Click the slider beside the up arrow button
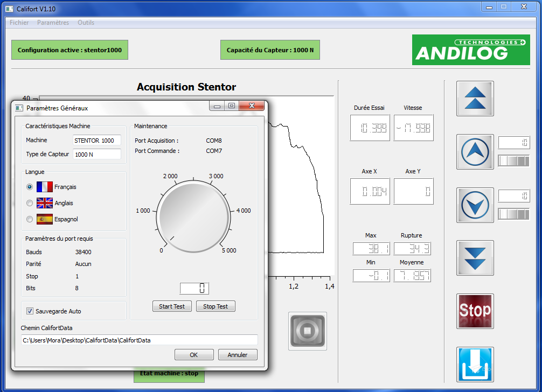The width and height of the screenshot is (542, 392). (x=513, y=161)
